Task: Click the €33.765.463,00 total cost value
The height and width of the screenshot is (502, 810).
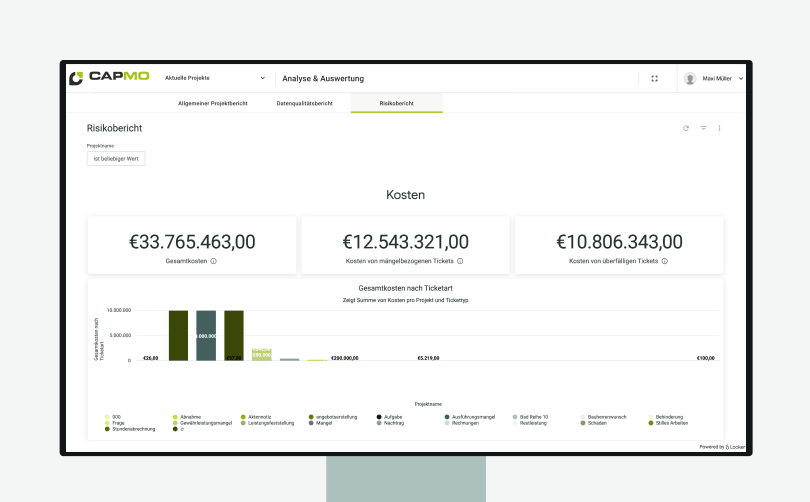Action: coord(192,242)
